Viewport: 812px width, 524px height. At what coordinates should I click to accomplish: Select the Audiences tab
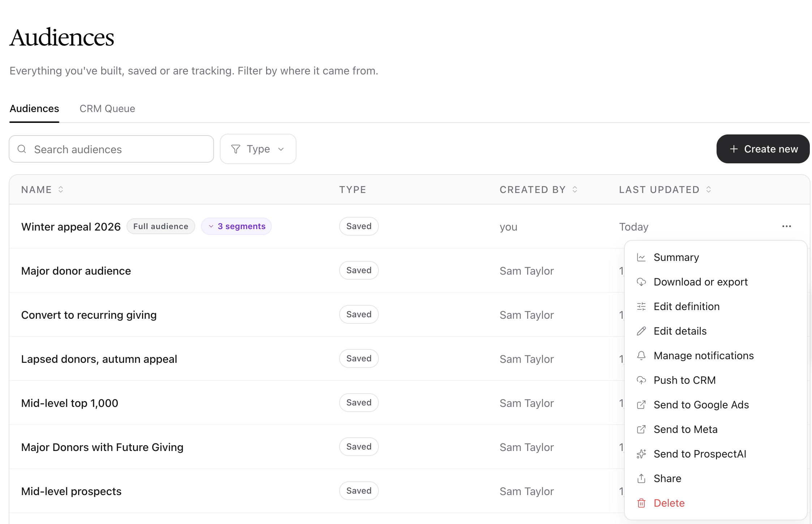[34, 109]
